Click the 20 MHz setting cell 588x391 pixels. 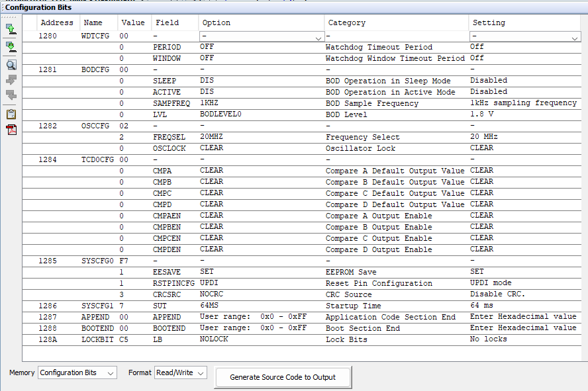point(484,137)
